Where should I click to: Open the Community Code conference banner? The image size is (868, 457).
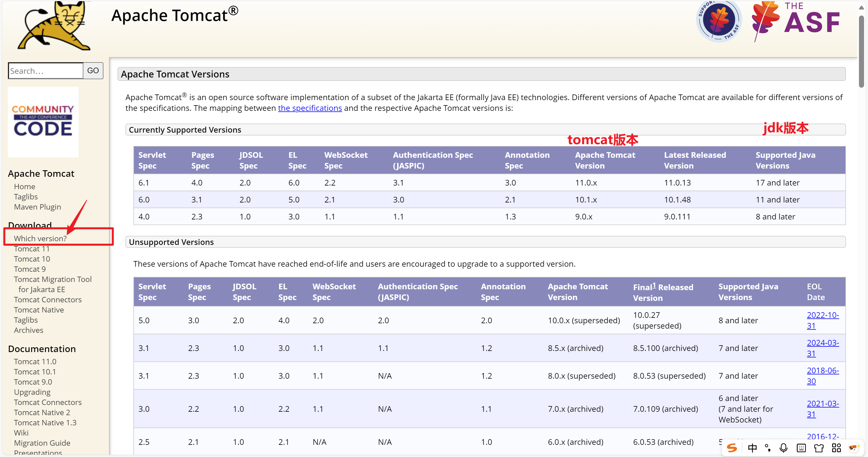pyautogui.click(x=43, y=122)
